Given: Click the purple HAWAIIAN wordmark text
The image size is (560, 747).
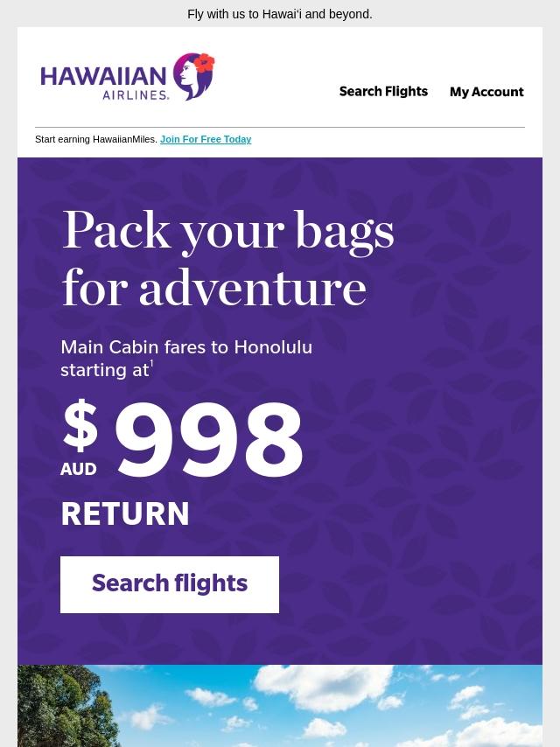Looking at the screenshot, I should pyautogui.click(x=103, y=76).
